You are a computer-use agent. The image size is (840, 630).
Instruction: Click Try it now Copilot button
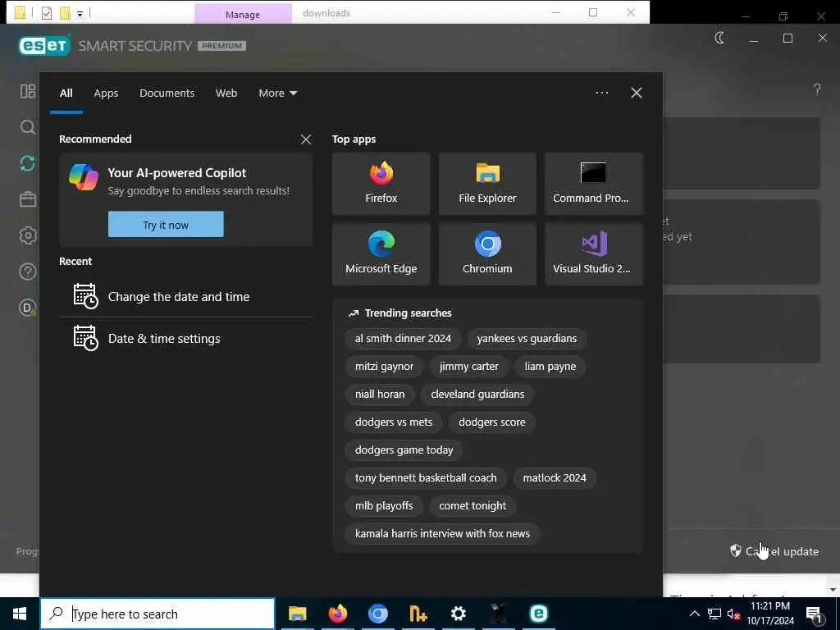click(166, 225)
